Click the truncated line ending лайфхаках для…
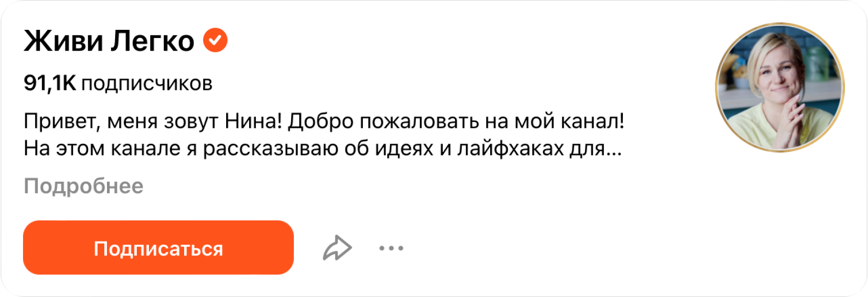868x297 pixels. (x=323, y=148)
